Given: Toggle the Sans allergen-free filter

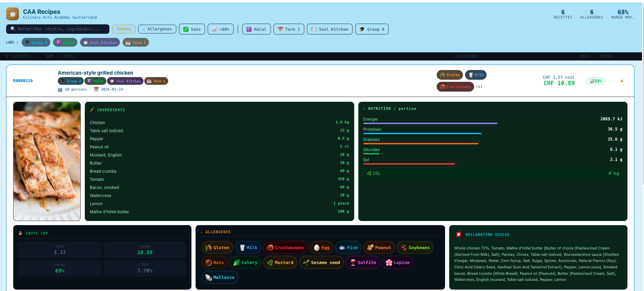Looking at the screenshot, I should pos(192,29).
